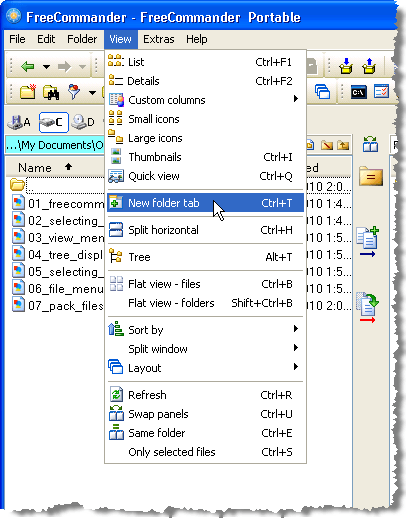
Task: Choose Details view from View menu
Action: click(205, 81)
